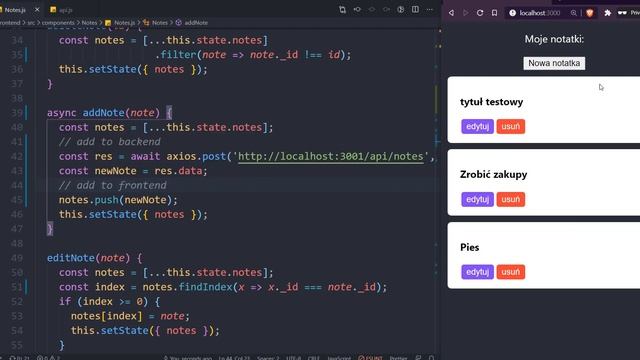Change the Spaces indentation setting in status bar
Viewport: 640px width, 360px height.
coord(268,358)
